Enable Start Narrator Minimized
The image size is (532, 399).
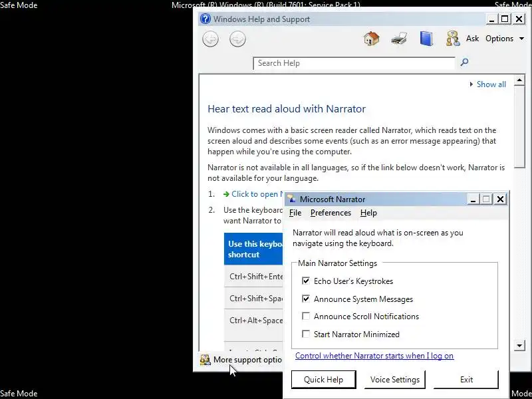(x=306, y=334)
